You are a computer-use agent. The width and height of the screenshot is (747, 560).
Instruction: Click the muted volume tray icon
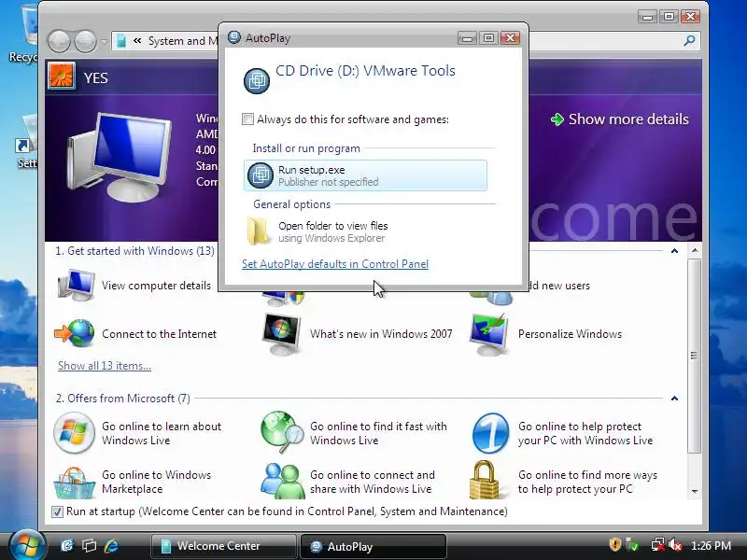tap(675, 545)
